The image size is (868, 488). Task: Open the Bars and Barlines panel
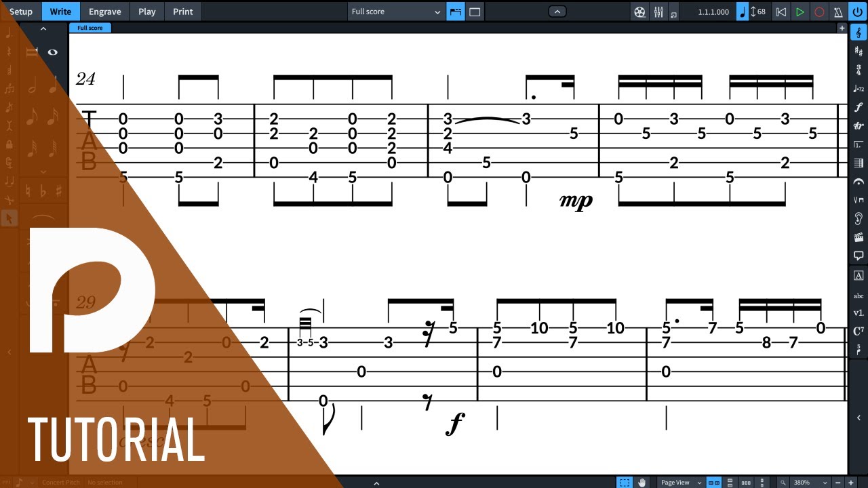point(859,163)
